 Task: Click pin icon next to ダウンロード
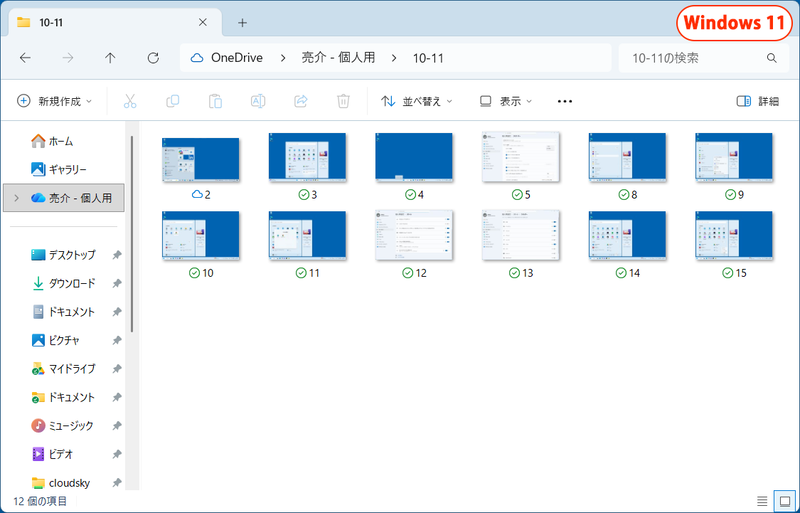pyautogui.click(x=117, y=283)
